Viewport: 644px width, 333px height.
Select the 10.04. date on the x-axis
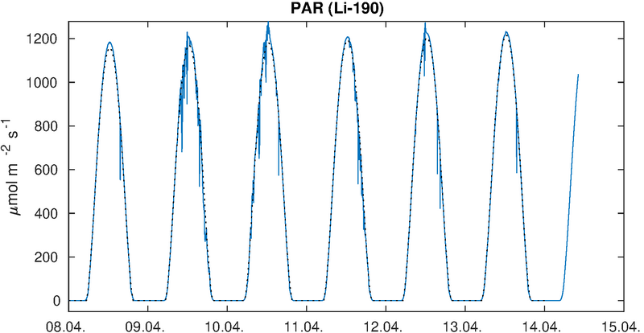tap(227, 324)
